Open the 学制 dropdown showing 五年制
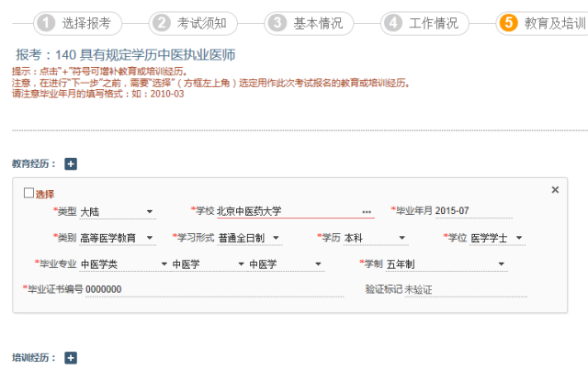This screenshot has height=381, width=588. coord(447,264)
